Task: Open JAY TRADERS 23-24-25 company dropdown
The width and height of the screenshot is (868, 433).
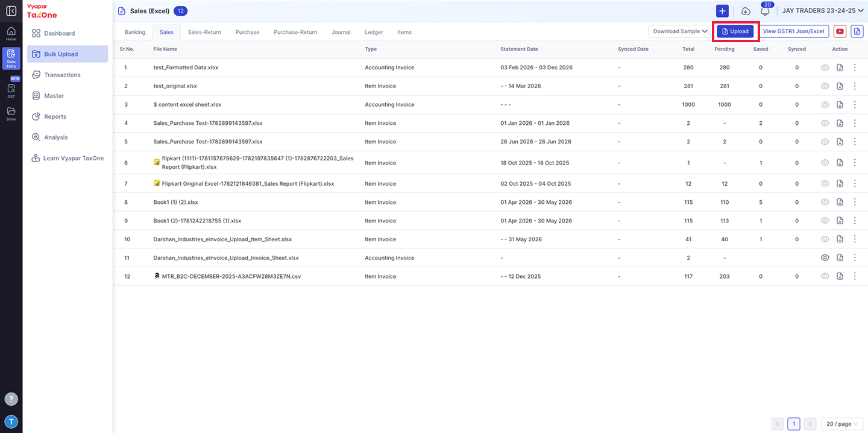Action: click(x=822, y=11)
